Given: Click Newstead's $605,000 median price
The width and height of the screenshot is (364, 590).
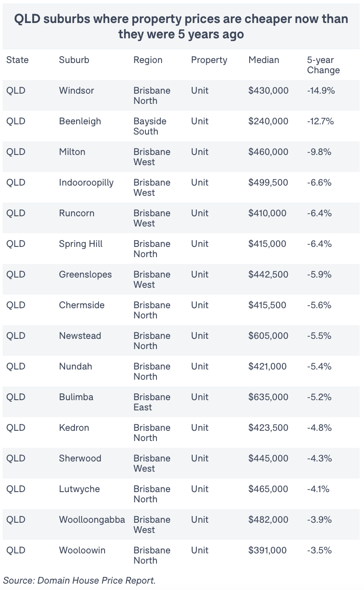Looking at the screenshot, I should 268,336.
